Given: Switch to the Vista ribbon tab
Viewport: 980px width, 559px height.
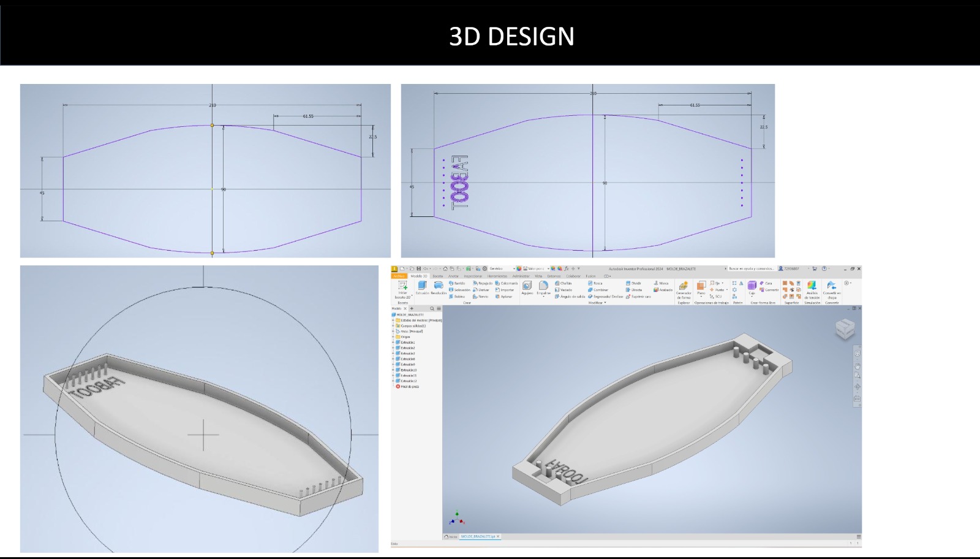Looking at the screenshot, I should 538,276.
